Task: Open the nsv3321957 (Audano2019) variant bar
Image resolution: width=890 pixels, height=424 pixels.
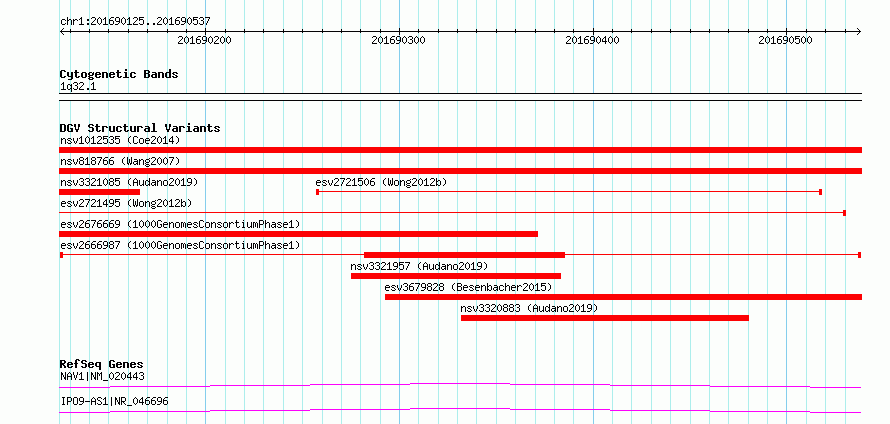Action: (456, 276)
